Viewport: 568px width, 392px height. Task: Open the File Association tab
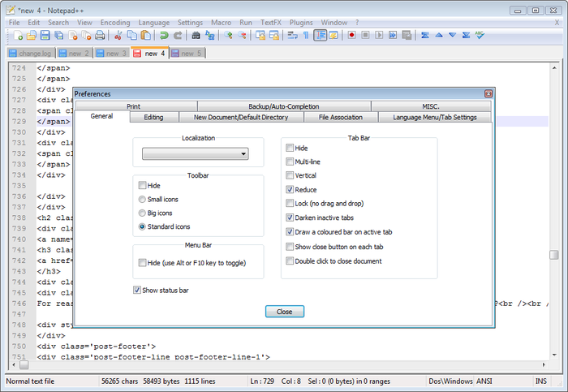(x=341, y=117)
